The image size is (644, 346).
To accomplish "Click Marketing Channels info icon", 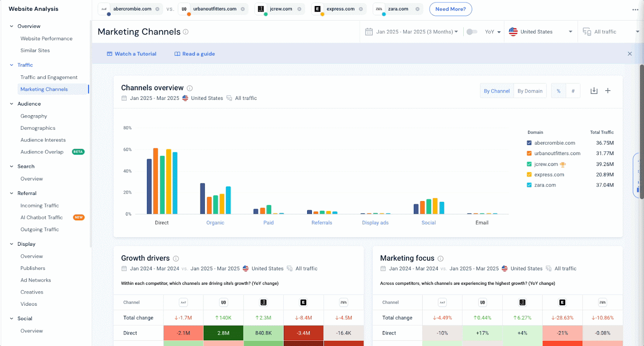I will (186, 32).
